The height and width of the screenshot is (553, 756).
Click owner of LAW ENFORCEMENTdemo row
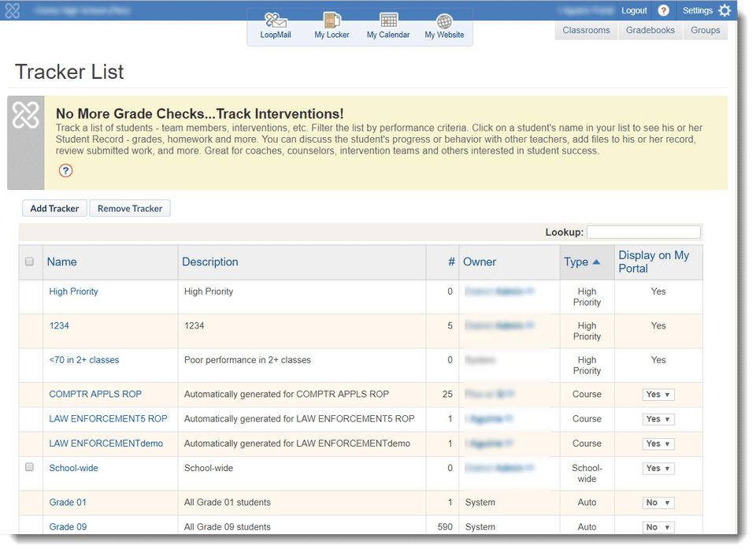pyautogui.click(x=488, y=444)
